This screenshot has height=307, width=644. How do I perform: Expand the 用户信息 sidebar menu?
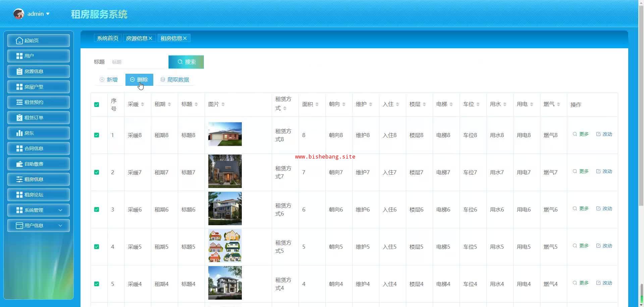pyautogui.click(x=39, y=226)
